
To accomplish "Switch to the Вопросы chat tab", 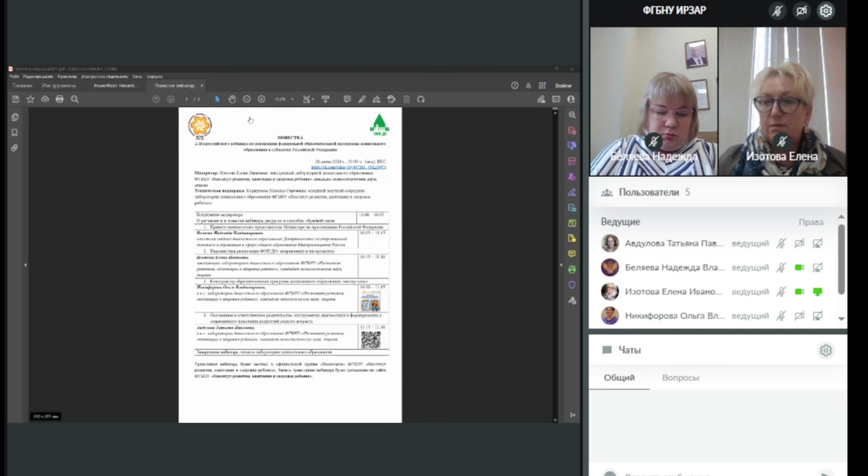I will [x=680, y=378].
